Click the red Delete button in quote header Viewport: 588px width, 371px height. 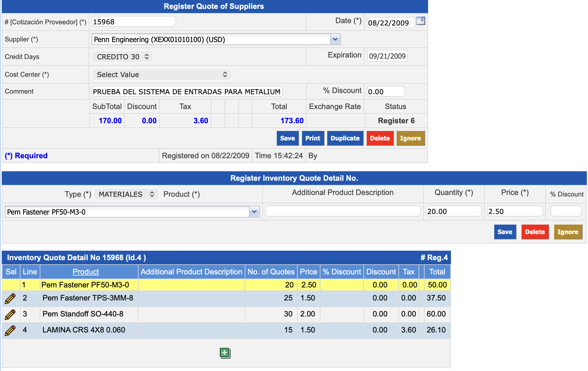380,138
